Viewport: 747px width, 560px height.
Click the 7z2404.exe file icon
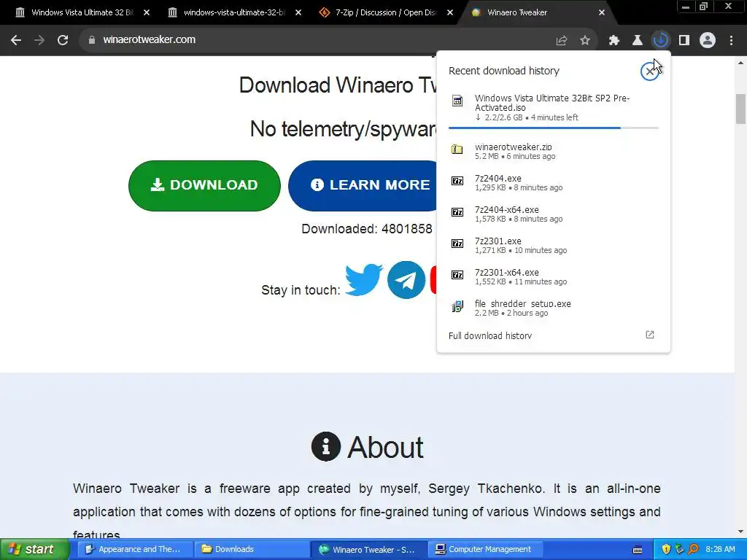pyautogui.click(x=457, y=181)
